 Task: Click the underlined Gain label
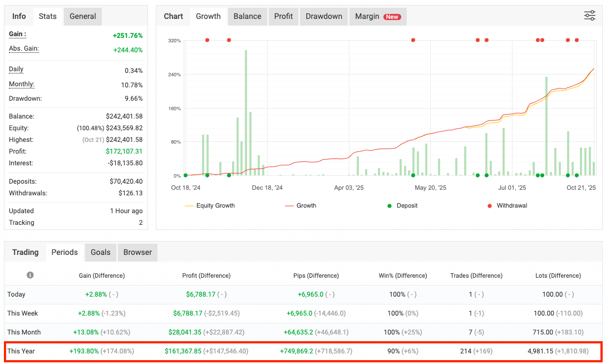[x=17, y=35]
